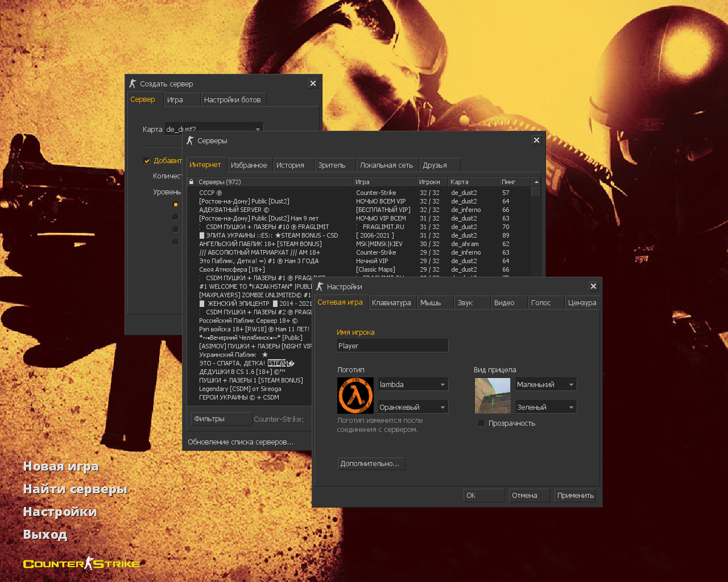This screenshot has width=728, height=582.
Task: Uncheck the Добавить checkbox in Создать сервер
Action: (x=147, y=161)
